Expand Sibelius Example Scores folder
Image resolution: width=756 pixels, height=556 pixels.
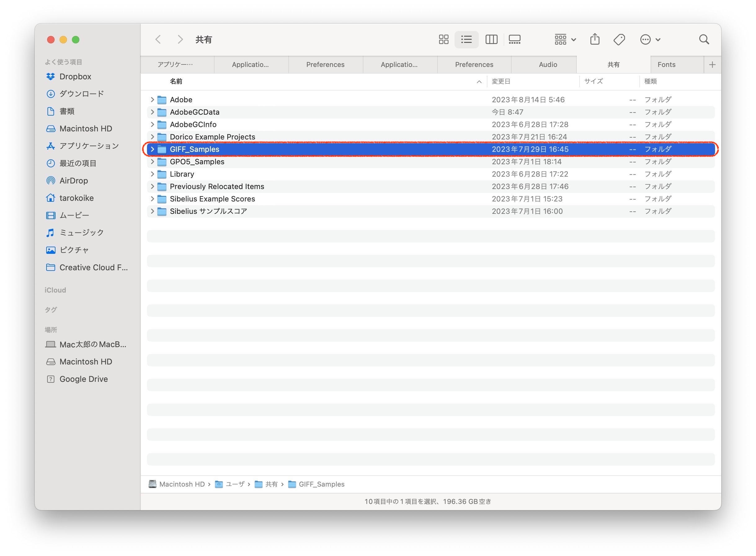(152, 199)
